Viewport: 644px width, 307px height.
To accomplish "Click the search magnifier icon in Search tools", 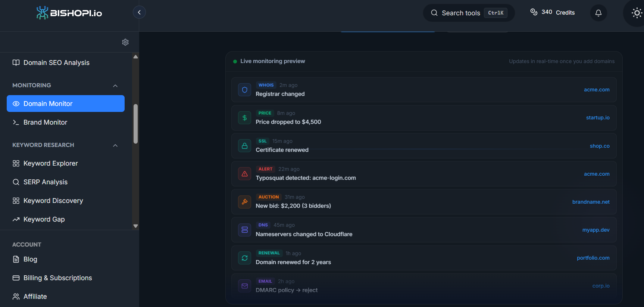I will (434, 13).
